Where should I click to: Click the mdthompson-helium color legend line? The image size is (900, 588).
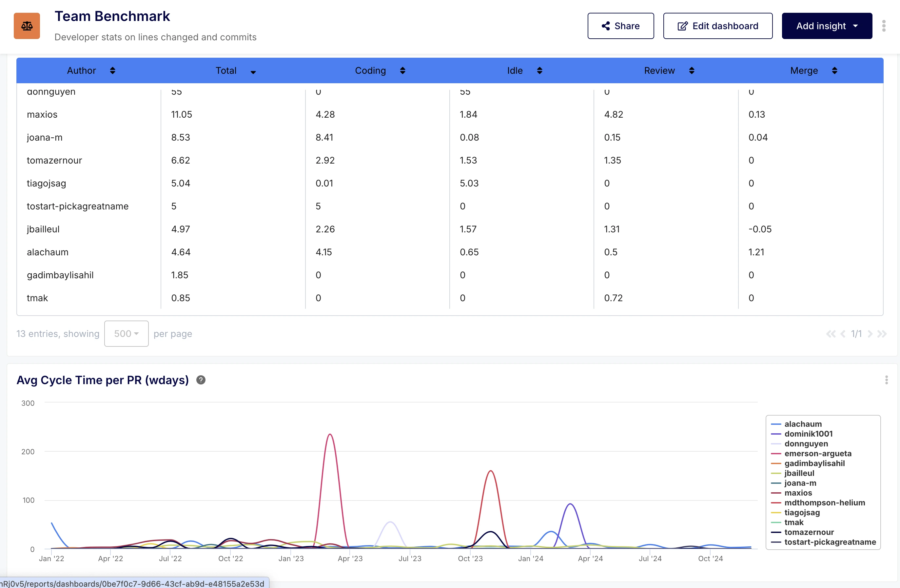[x=776, y=502]
